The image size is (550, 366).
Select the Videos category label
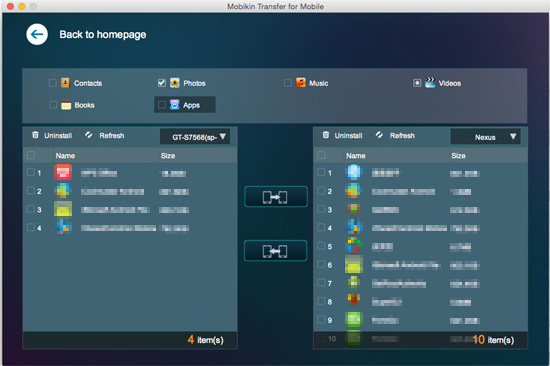click(x=450, y=83)
